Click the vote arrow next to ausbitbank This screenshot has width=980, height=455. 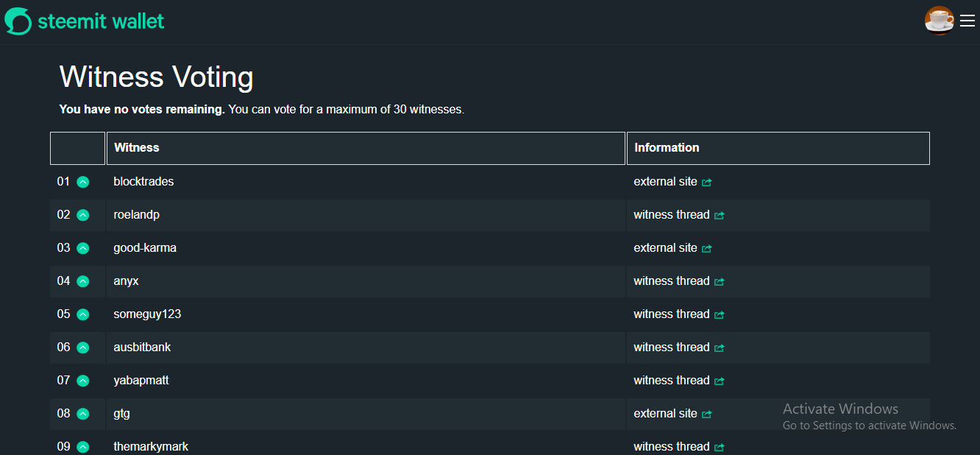click(x=83, y=348)
